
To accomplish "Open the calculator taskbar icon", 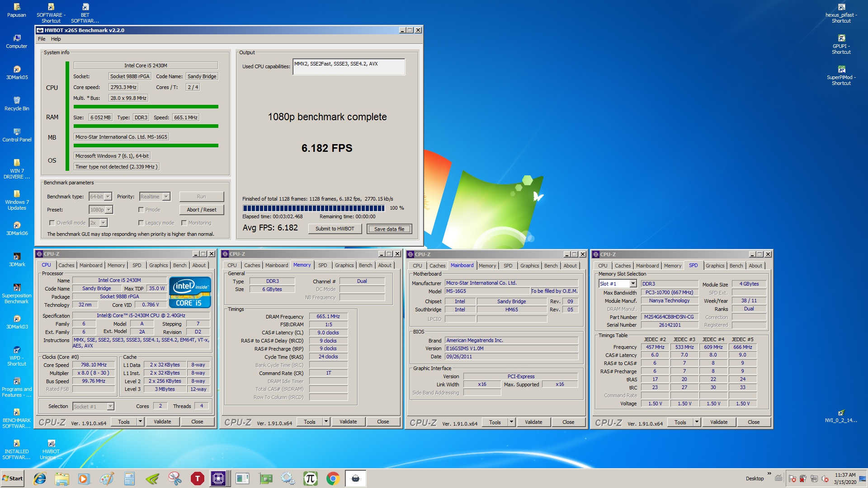I will 130,479.
